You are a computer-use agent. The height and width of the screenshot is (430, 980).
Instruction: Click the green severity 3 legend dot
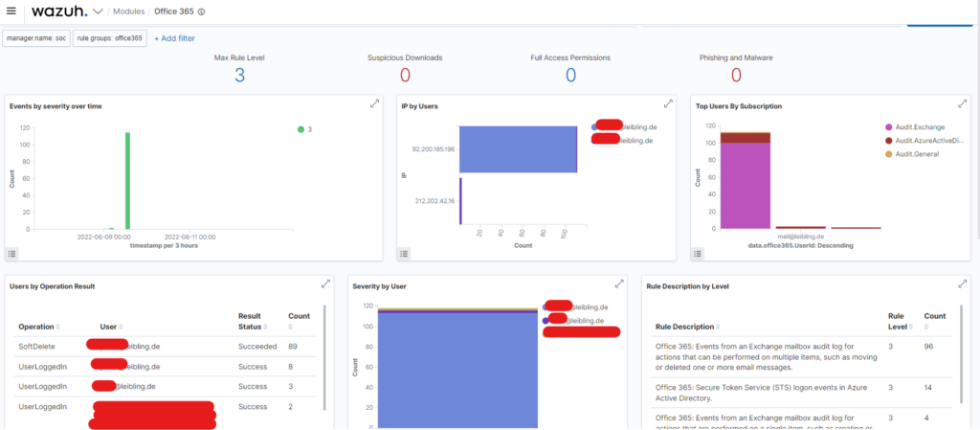coord(301,129)
